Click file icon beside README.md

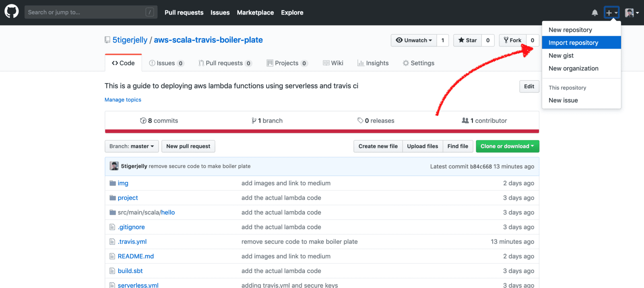coord(112,256)
